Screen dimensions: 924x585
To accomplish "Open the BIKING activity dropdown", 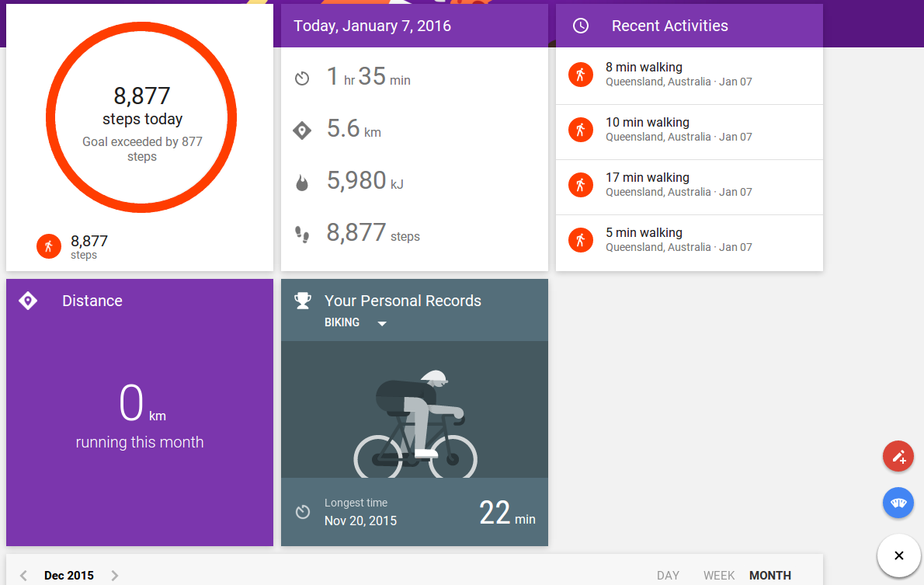I will tap(356, 322).
